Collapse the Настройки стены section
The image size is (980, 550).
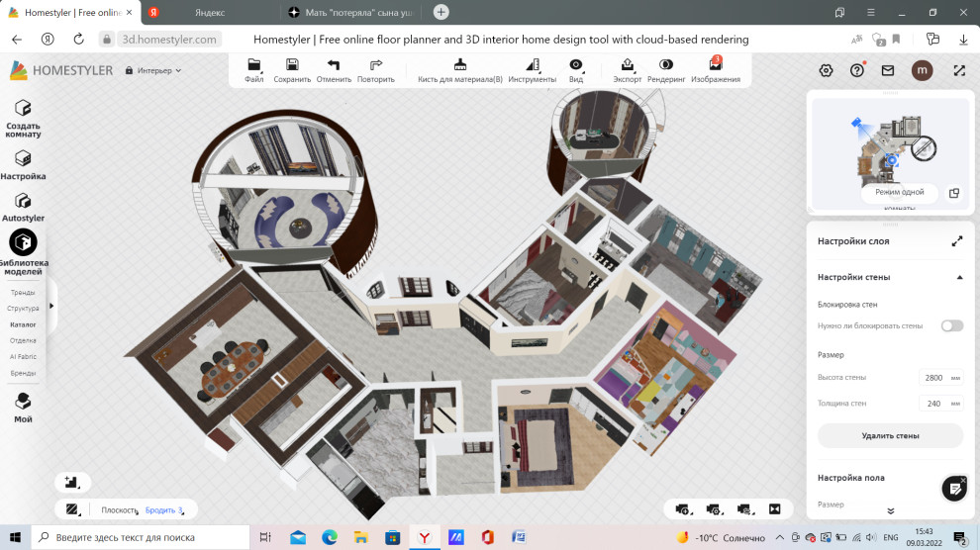pyautogui.click(x=958, y=278)
